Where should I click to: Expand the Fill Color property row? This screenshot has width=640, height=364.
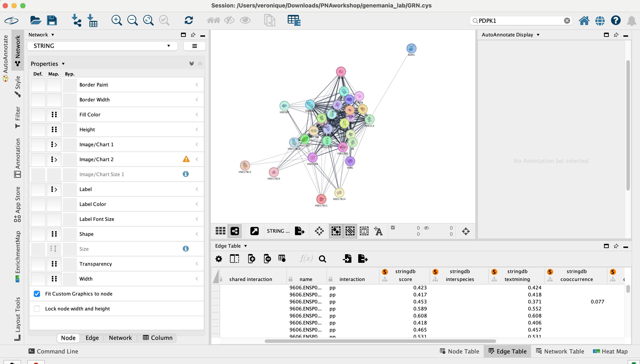point(197,115)
